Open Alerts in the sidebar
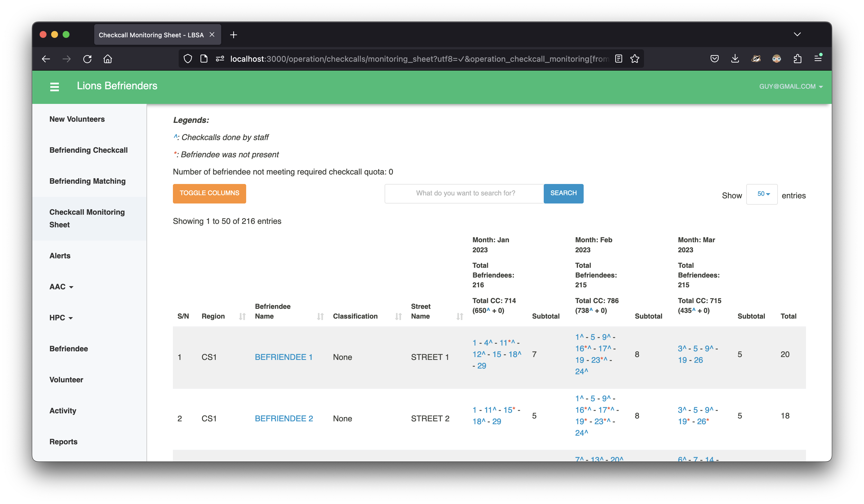 click(x=60, y=256)
